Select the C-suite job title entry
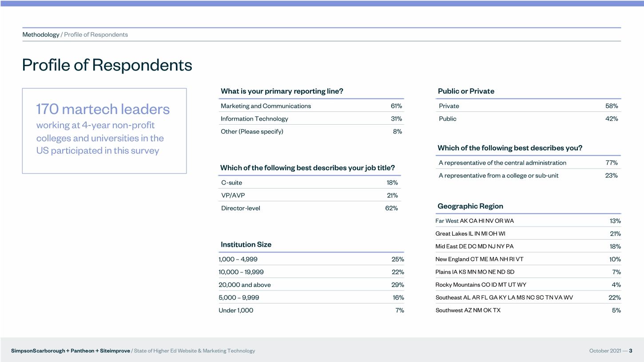The height and width of the screenshot is (362, 644). click(231, 182)
